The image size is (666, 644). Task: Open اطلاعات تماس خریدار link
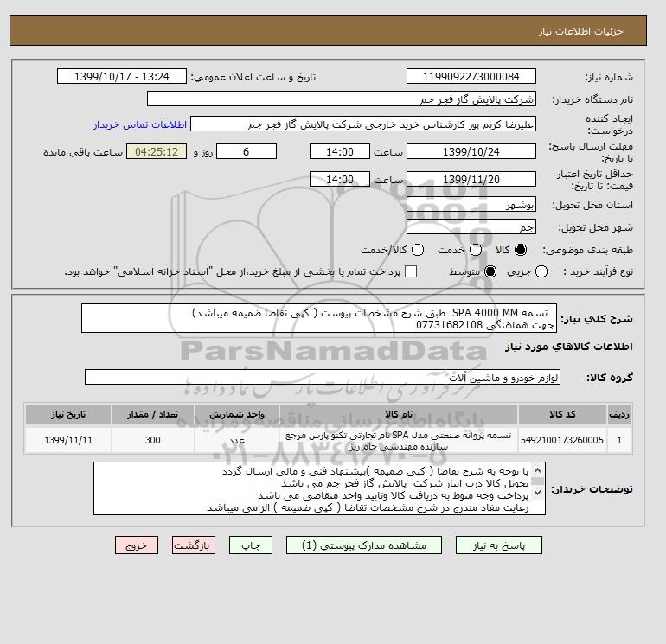tap(140, 124)
